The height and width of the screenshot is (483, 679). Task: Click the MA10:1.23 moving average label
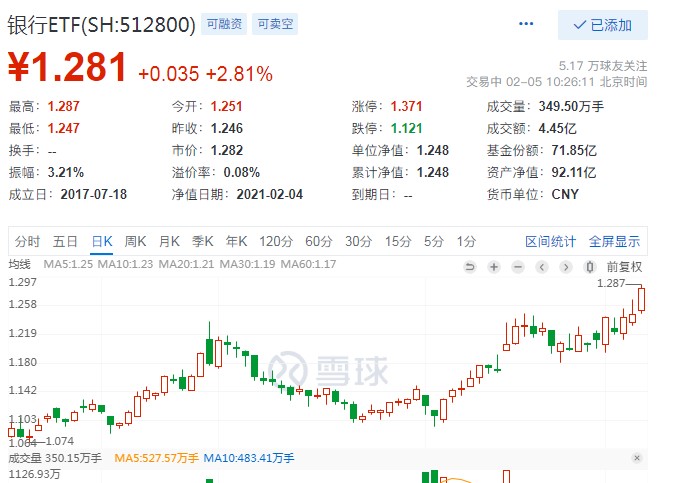[x=125, y=264]
